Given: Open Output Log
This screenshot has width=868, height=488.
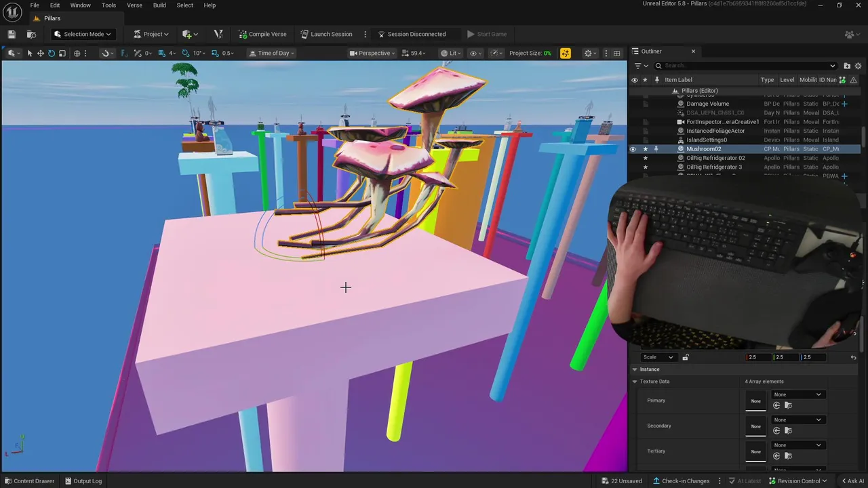Looking at the screenshot, I should pyautogui.click(x=83, y=481).
